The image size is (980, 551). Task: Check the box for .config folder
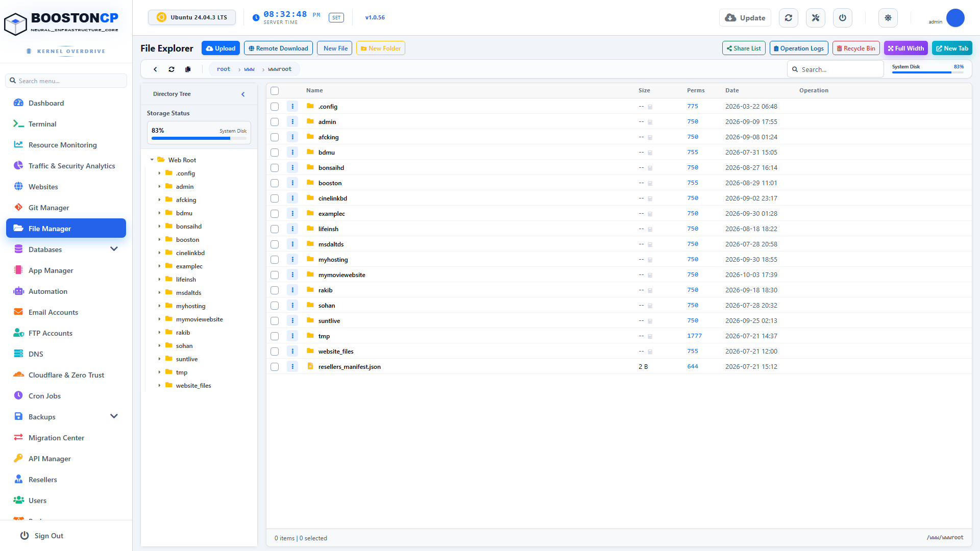coord(275,107)
